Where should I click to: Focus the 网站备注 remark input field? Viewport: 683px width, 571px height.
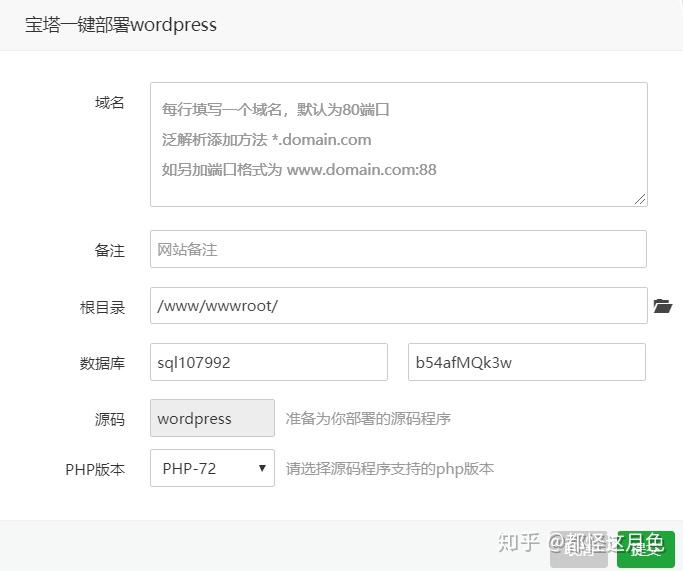point(398,249)
